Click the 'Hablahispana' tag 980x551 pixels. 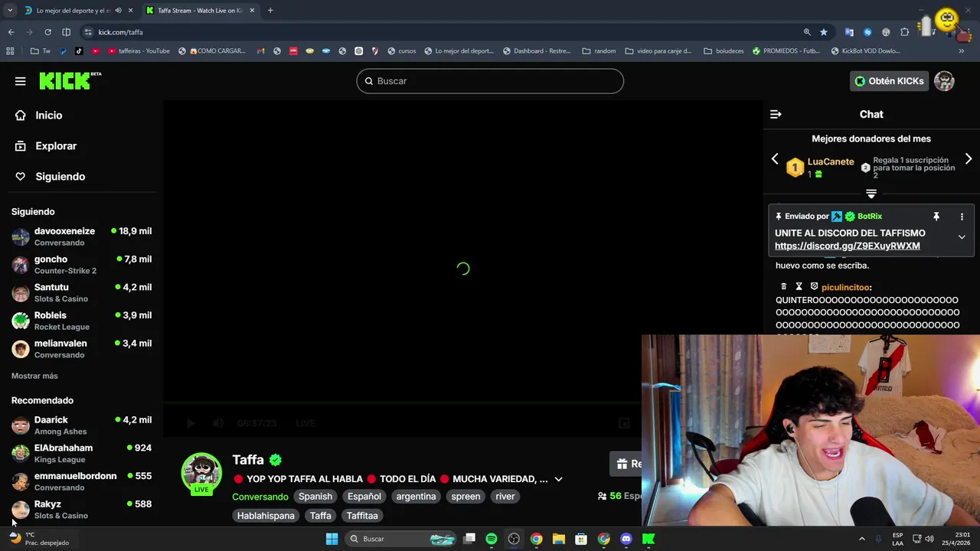tap(266, 516)
